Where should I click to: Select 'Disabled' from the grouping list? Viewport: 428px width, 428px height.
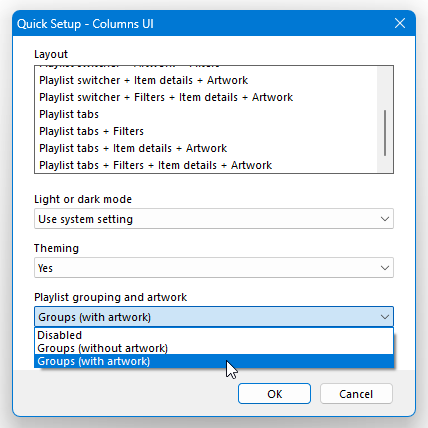pos(214,335)
